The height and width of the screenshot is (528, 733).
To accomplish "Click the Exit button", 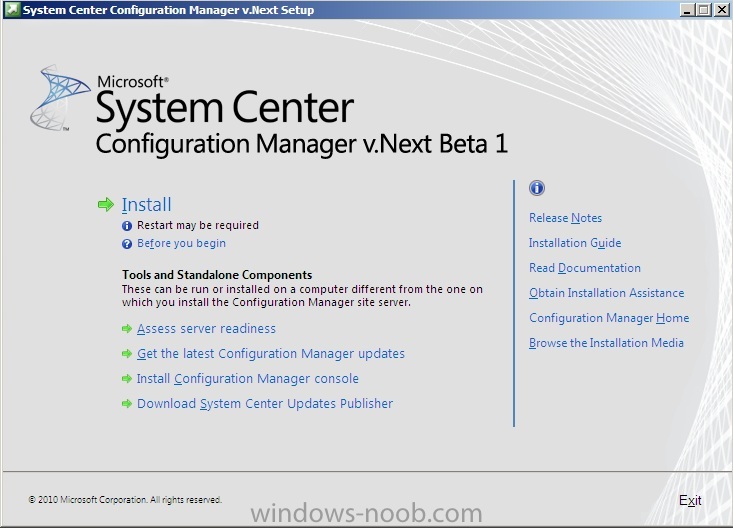I will [x=690, y=500].
